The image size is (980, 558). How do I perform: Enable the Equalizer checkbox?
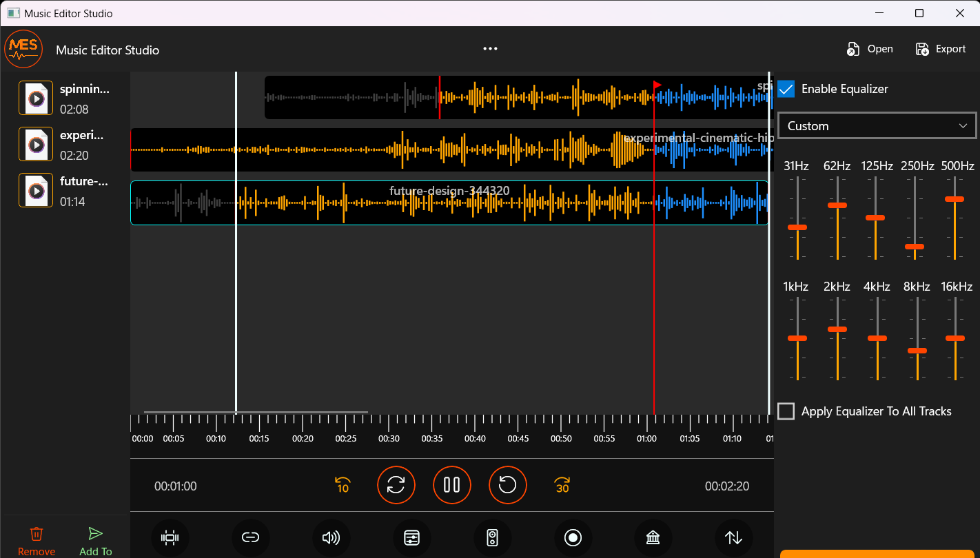pyautogui.click(x=786, y=89)
